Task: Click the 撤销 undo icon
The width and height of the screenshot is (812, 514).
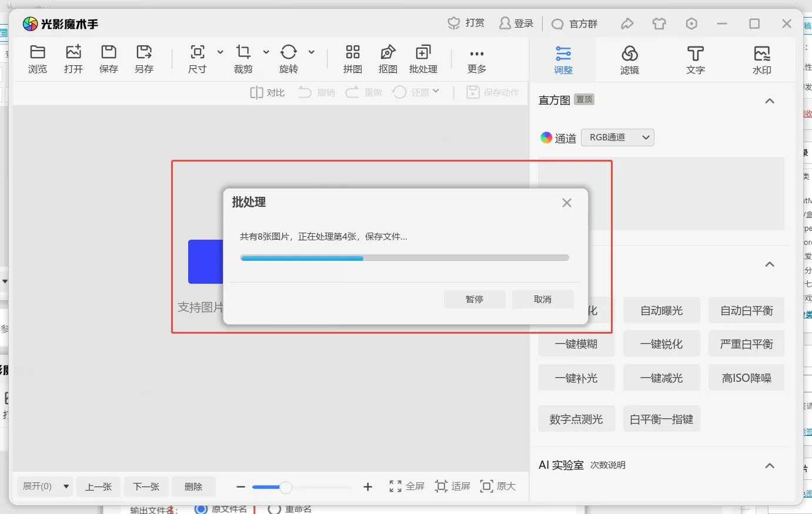Action: click(x=305, y=92)
